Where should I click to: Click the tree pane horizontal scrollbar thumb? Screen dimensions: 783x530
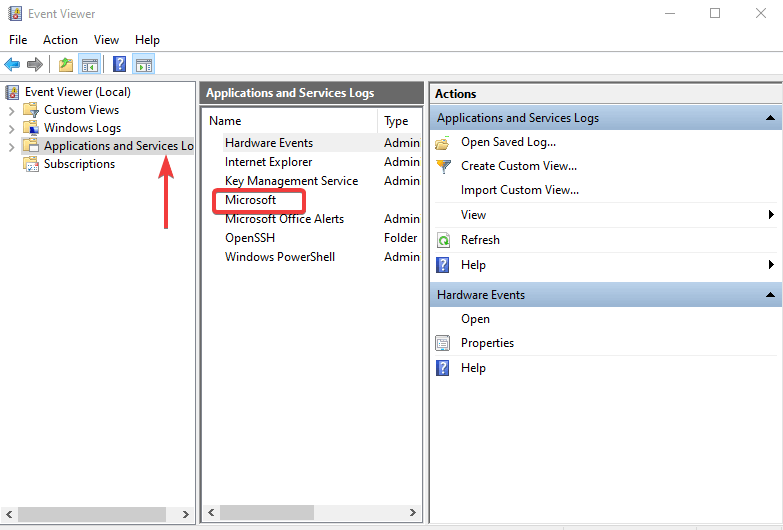click(x=92, y=514)
